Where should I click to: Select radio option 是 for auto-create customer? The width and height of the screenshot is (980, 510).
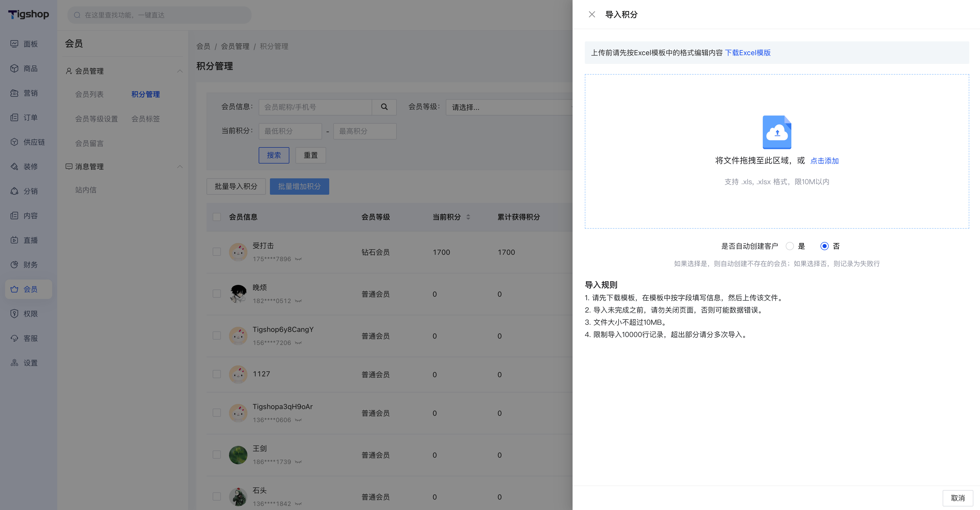pos(790,246)
